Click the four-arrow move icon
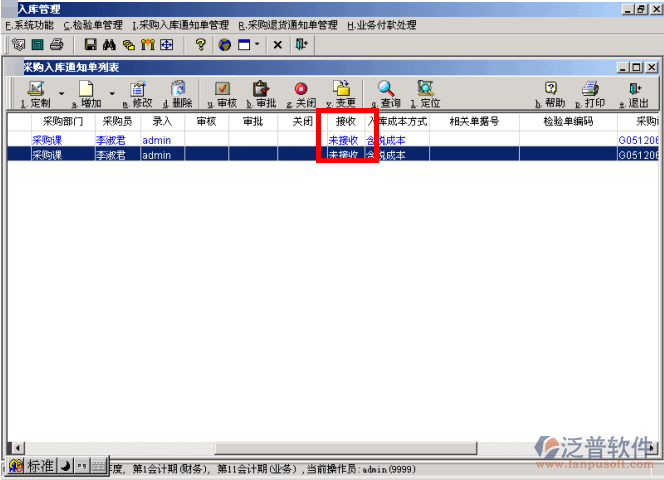The width and height of the screenshot is (664, 480). pos(166,44)
